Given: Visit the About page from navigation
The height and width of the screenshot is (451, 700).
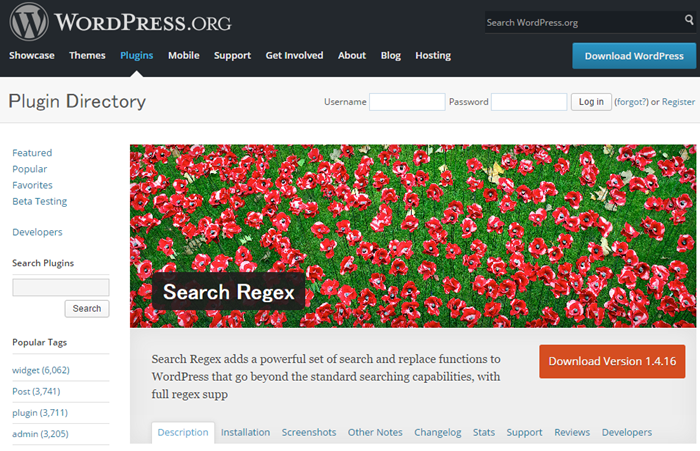Looking at the screenshot, I should tap(352, 55).
